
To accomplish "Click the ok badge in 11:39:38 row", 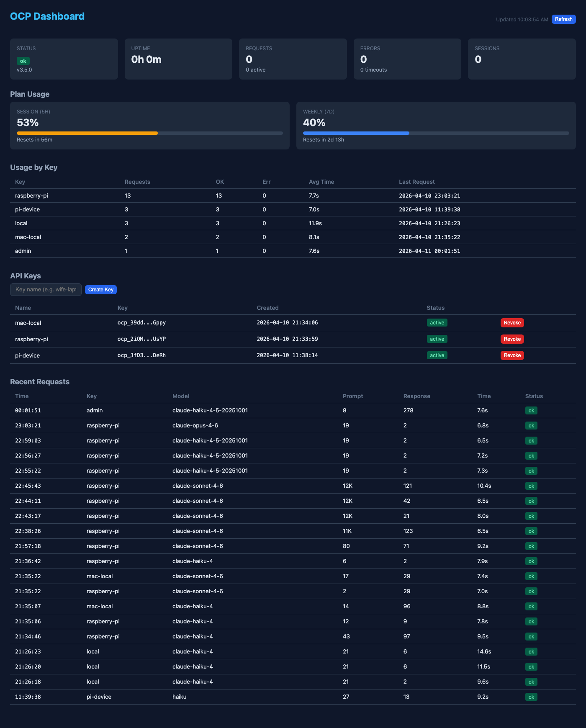I will 531,697.
